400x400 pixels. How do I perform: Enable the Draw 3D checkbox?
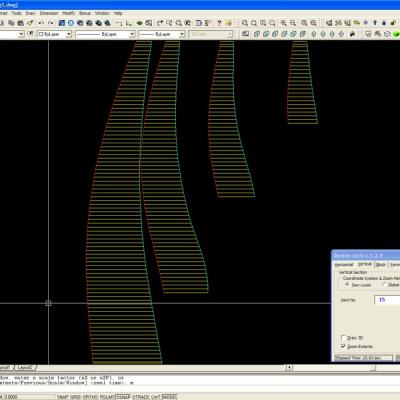coord(343,338)
